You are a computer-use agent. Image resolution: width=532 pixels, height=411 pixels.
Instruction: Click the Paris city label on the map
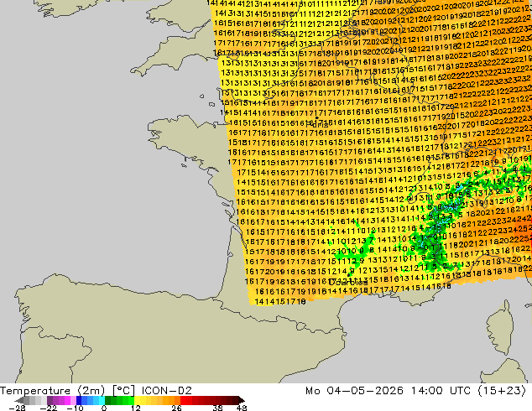[x=317, y=125]
